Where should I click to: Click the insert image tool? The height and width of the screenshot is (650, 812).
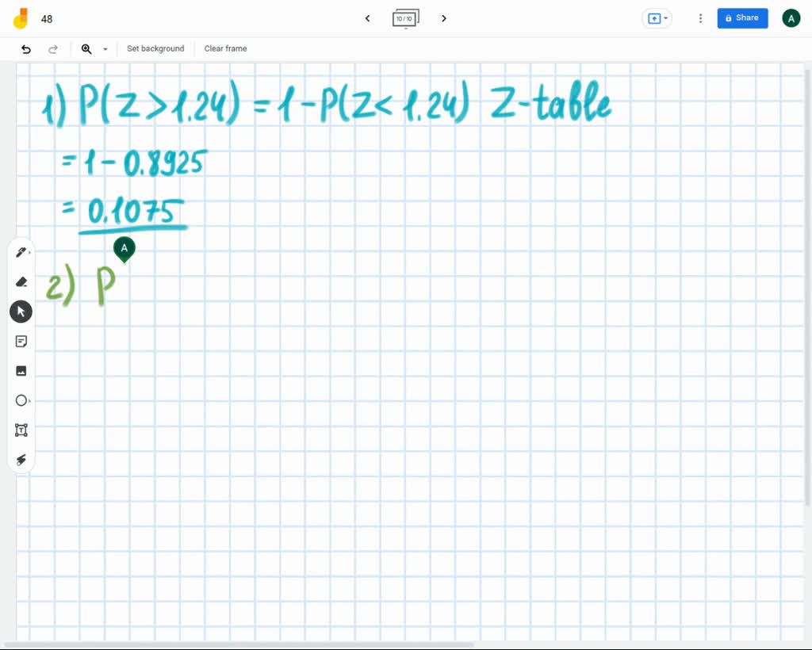[21, 370]
